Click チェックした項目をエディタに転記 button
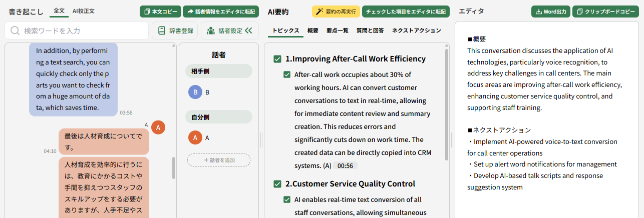 coord(406,11)
